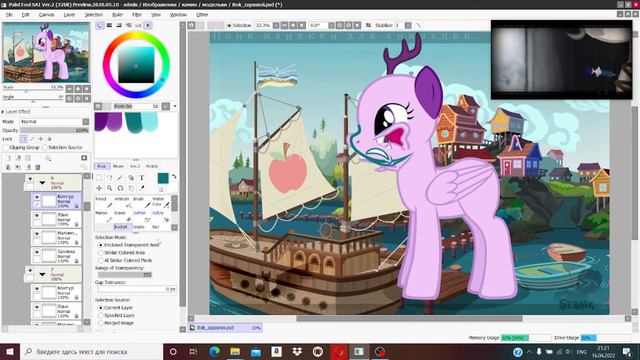Hide folder 7 with its eye icon

point(29,270)
